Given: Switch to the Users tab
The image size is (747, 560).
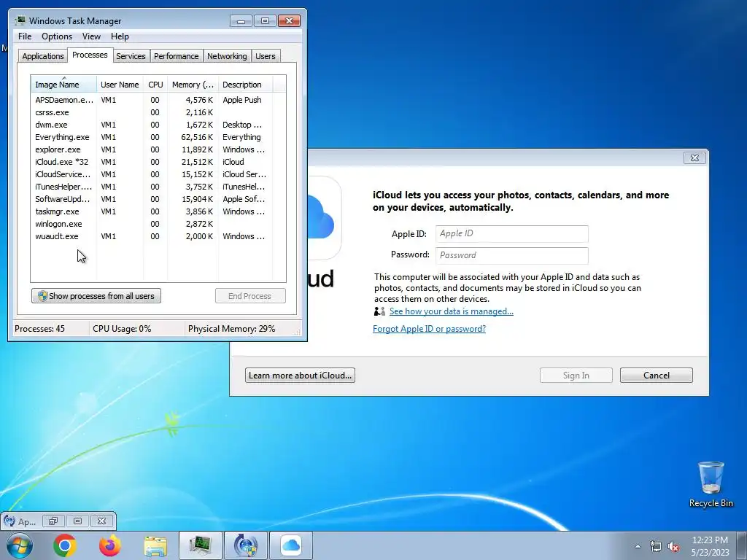Looking at the screenshot, I should pyautogui.click(x=266, y=56).
